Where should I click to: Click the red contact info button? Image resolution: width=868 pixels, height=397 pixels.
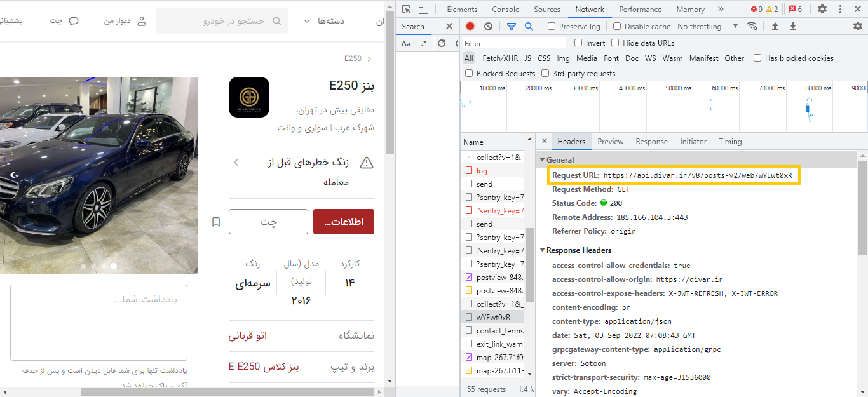pos(344,222)
